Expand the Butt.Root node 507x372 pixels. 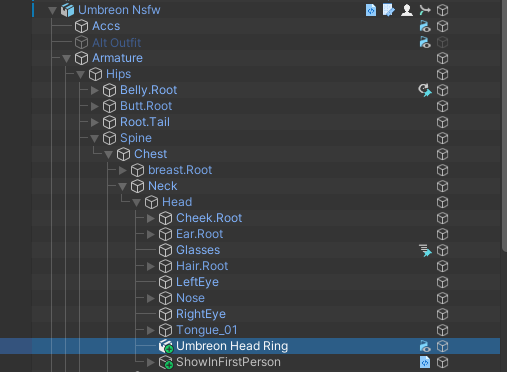point(95,106)
